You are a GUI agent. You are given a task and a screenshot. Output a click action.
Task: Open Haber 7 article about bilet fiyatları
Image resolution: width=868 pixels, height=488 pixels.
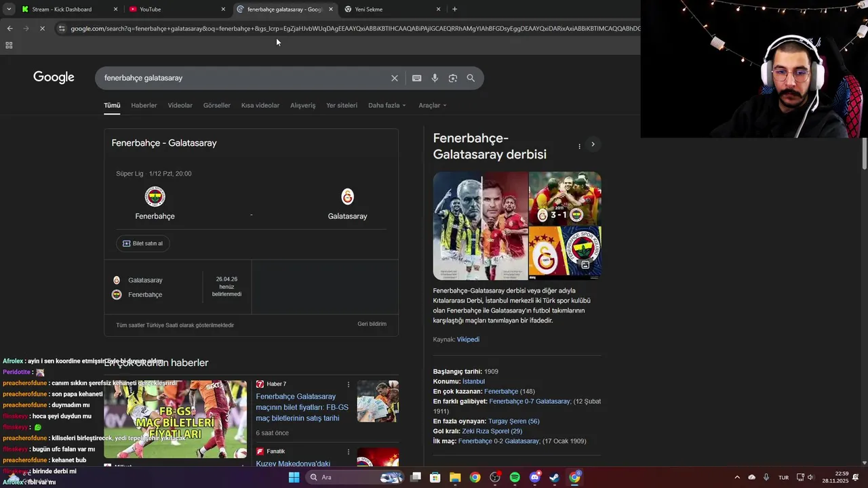302,407
